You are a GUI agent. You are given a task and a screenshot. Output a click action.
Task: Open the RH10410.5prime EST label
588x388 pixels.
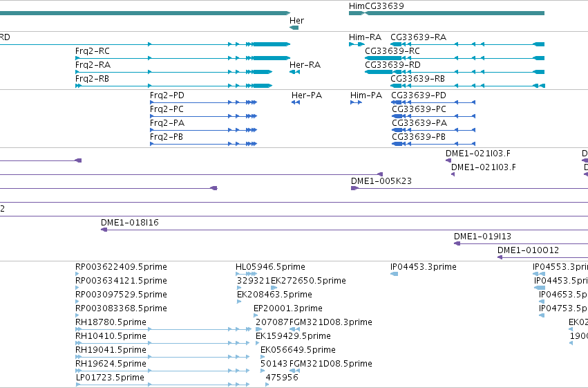(111, 336)
